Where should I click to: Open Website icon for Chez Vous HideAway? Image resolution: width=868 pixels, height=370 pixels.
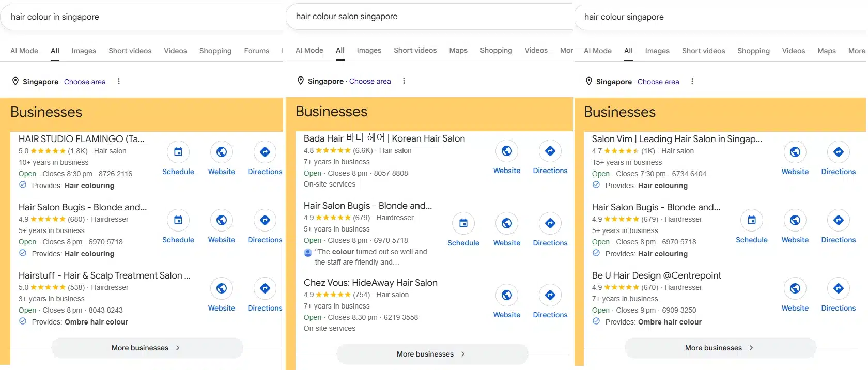[x=507, y=295]
